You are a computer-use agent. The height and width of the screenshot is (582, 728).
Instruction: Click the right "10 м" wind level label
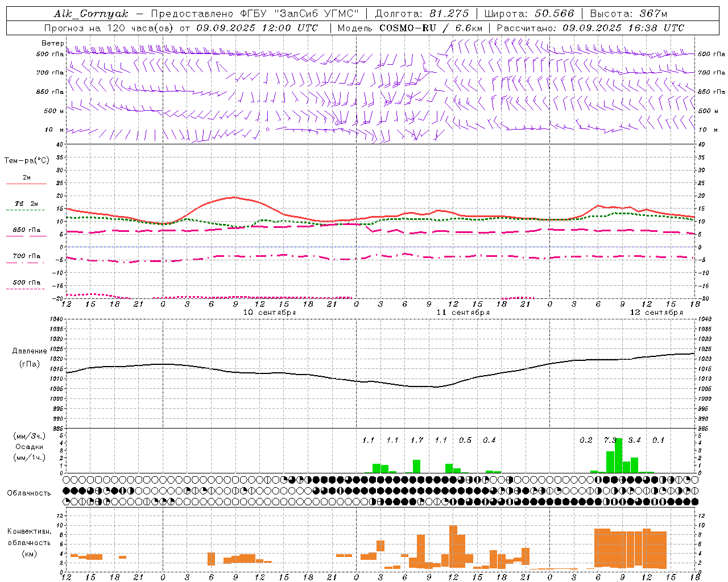(x=708, y=130)
